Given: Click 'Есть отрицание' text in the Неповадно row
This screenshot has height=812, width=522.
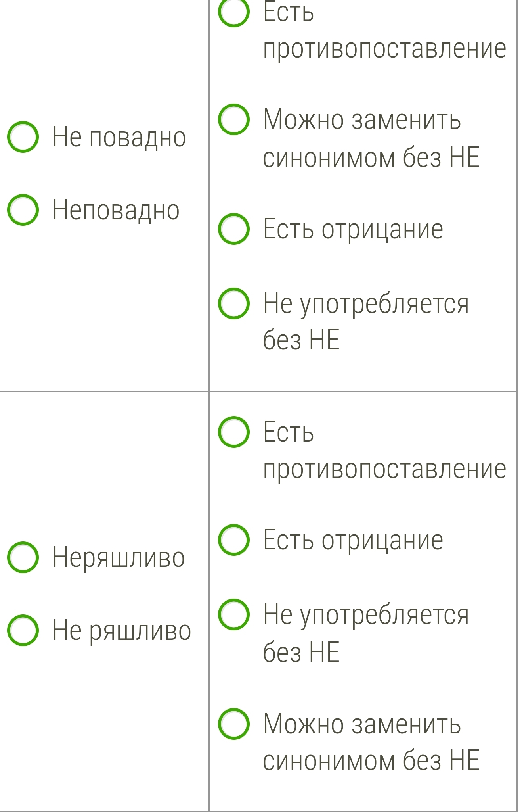Looking at the screenshot, I should coord(353,229).
